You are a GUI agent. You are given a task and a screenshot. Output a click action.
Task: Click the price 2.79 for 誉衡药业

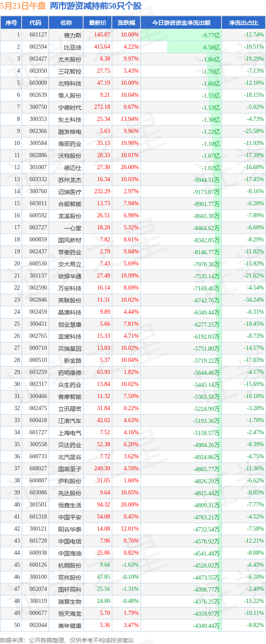click(105, 252)
